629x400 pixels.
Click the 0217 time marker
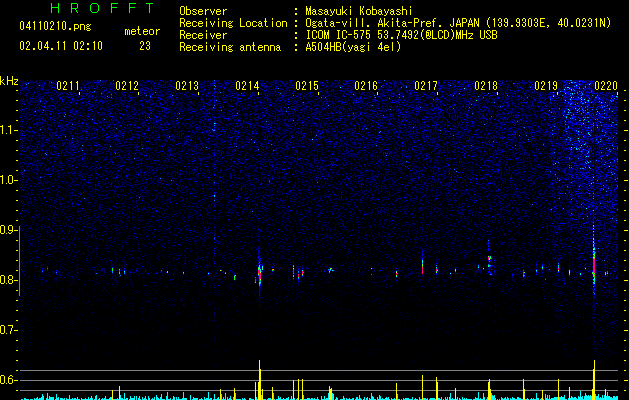coord(426,86)
